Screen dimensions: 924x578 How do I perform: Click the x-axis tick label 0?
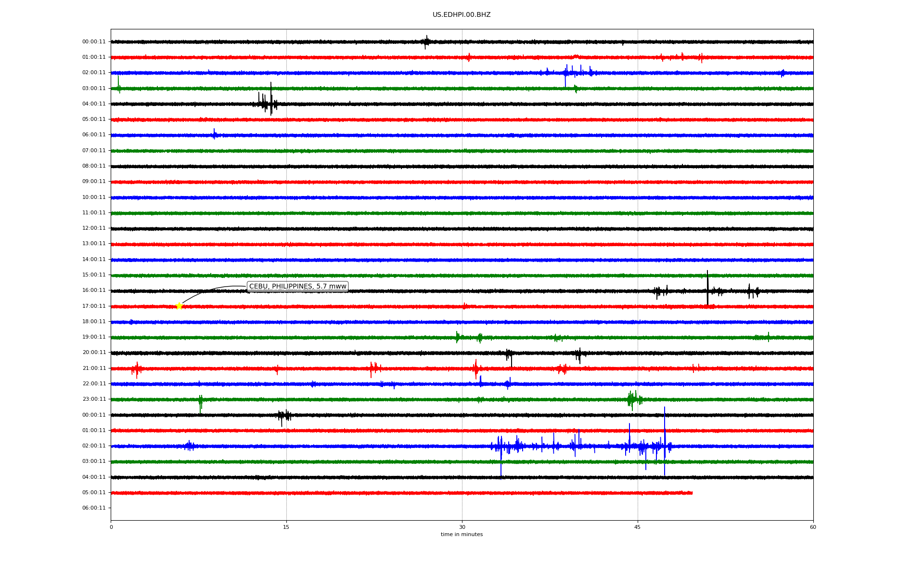pos(111,527)
